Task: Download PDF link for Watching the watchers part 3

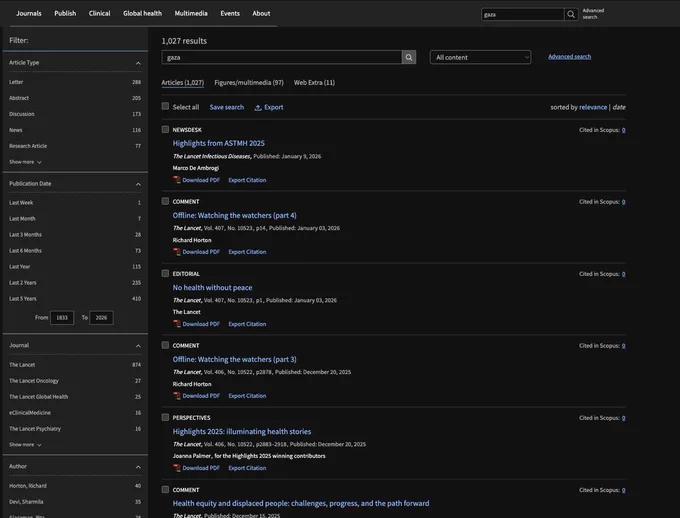Action: [201, 396]
